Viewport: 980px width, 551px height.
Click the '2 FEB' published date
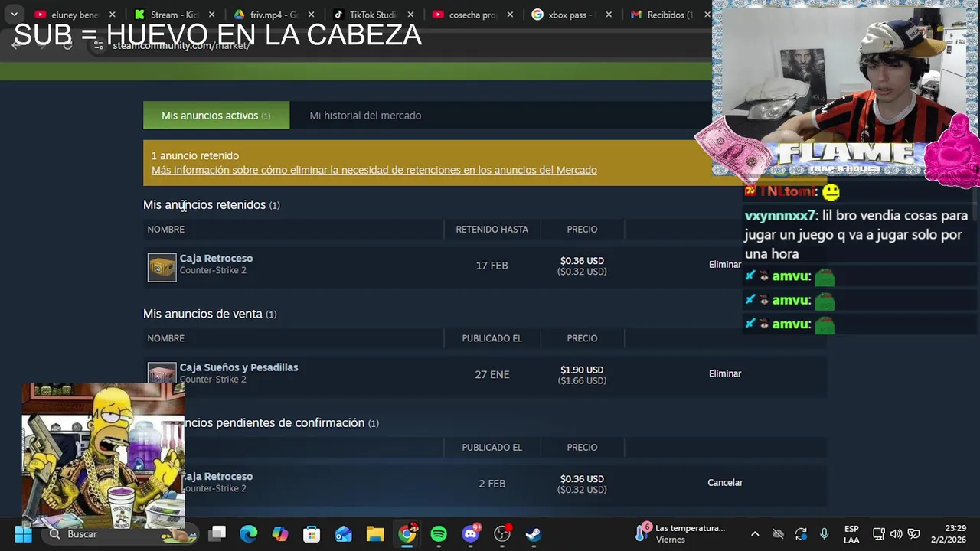[492, 484]
